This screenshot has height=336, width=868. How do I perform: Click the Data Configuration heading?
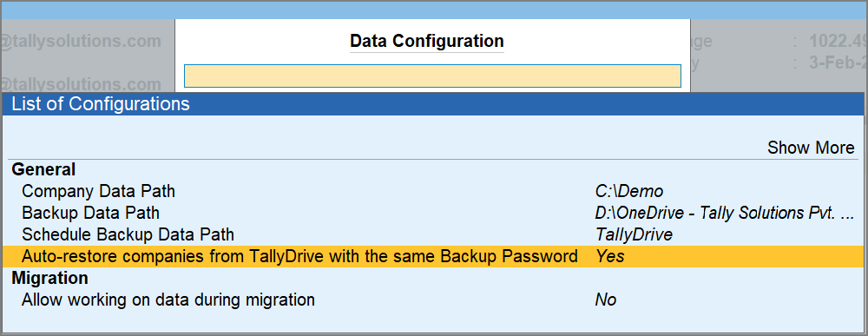point(427,41)
